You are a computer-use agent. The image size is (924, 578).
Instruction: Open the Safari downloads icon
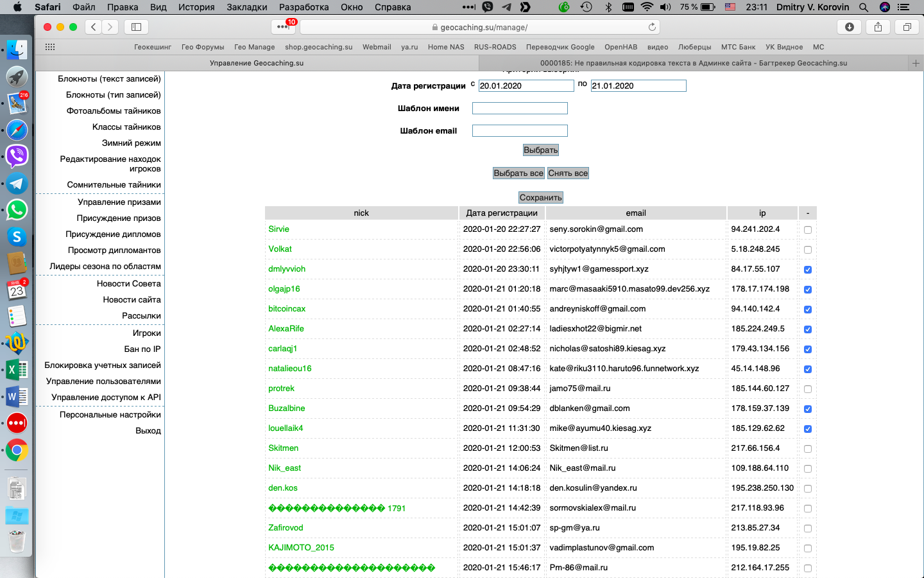849,27
